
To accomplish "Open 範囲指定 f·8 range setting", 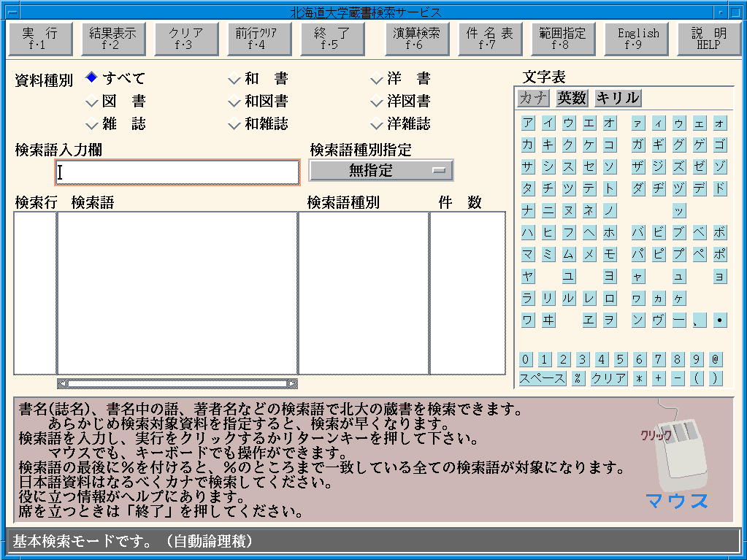I will tap(563, 39).
